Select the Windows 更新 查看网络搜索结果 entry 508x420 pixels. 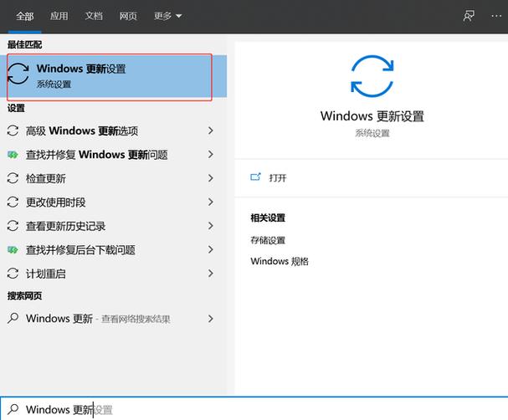(113, 319)
